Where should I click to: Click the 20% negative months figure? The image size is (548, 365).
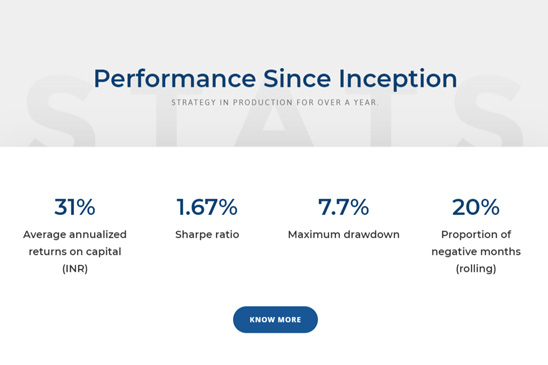[476, 207]
